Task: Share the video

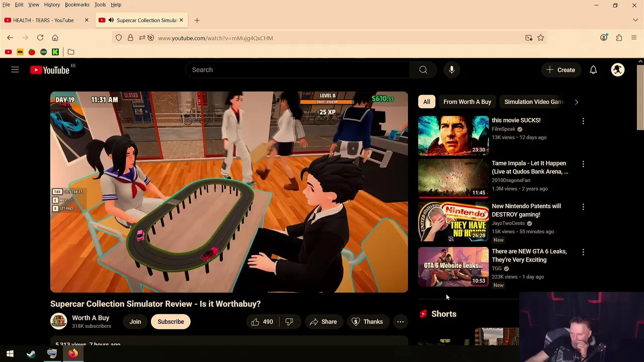Action: coord(323,322)
